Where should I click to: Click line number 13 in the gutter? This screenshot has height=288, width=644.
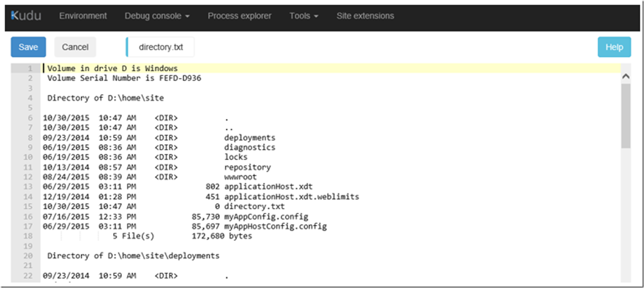pyautogui.click(x=28, y=187)
